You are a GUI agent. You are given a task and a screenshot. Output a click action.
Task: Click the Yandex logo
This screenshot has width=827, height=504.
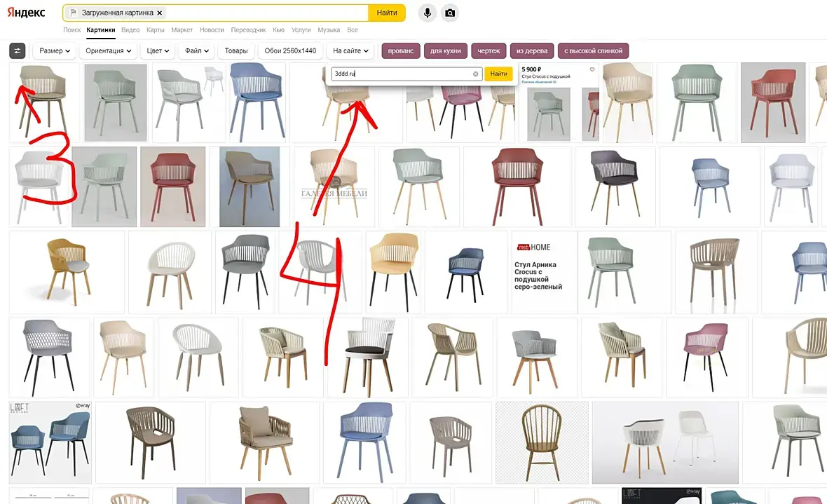point(27,13)
